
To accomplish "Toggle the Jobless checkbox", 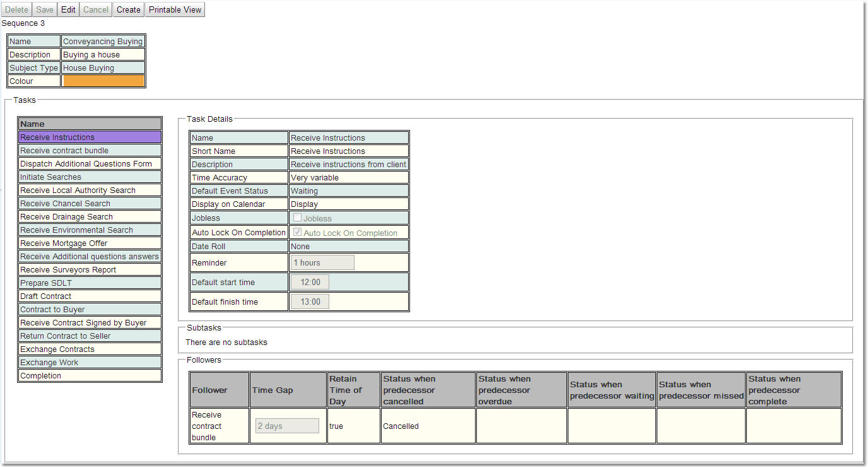I will 297,218.
